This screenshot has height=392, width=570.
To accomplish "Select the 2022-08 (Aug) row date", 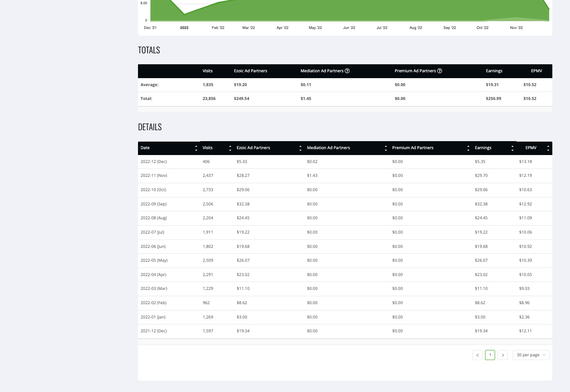I will pyautogui.click(x=154, y=218).
